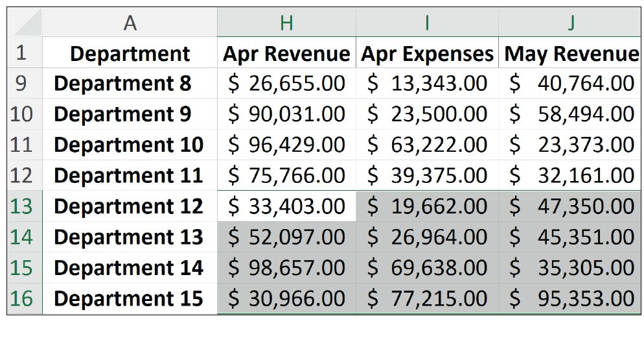This screenshot has width=644, height=338.
Task: Select row 1 header
Action: pos(22,53)
